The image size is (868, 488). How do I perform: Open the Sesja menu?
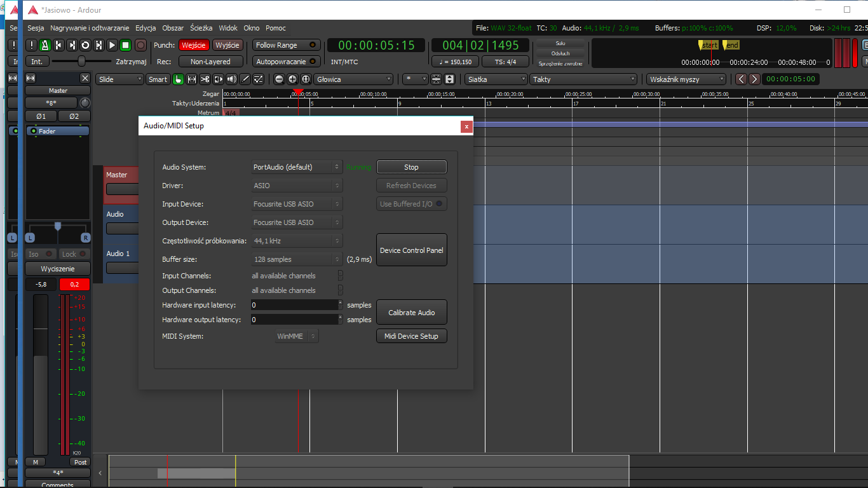[x=36, y=28]
